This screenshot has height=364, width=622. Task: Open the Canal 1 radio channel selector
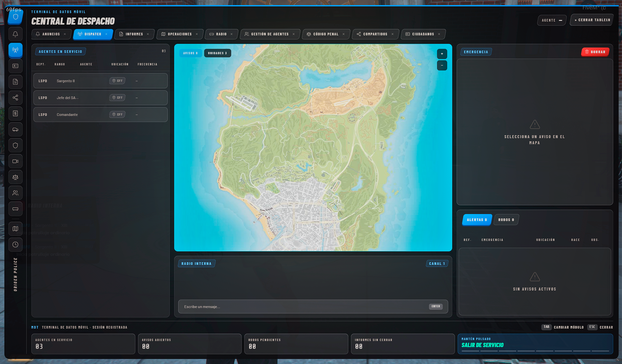tap(437, 264)
